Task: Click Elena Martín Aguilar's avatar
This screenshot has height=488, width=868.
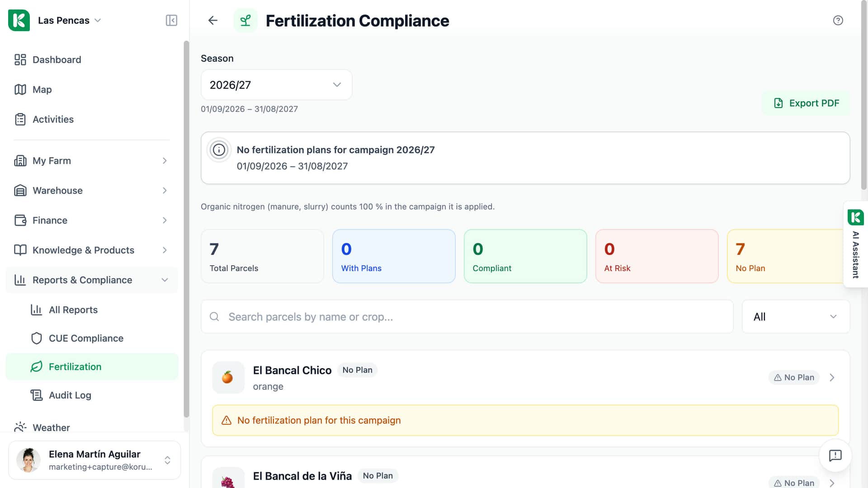Action: point(28,460)
